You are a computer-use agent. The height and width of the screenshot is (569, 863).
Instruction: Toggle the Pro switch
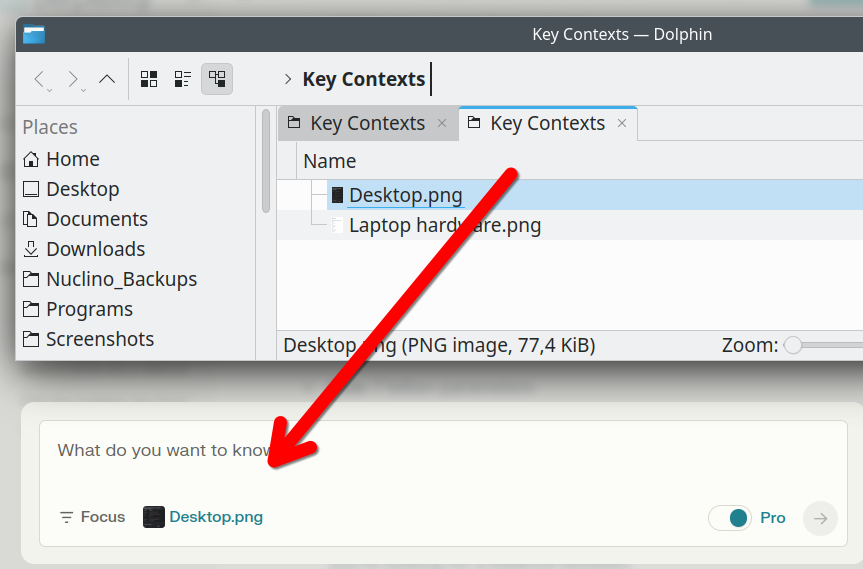(x=730, y=518)
